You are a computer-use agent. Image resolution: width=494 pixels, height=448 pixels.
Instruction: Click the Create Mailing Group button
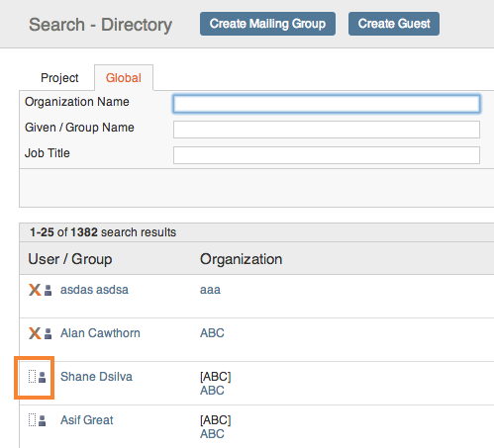[267, 24]
